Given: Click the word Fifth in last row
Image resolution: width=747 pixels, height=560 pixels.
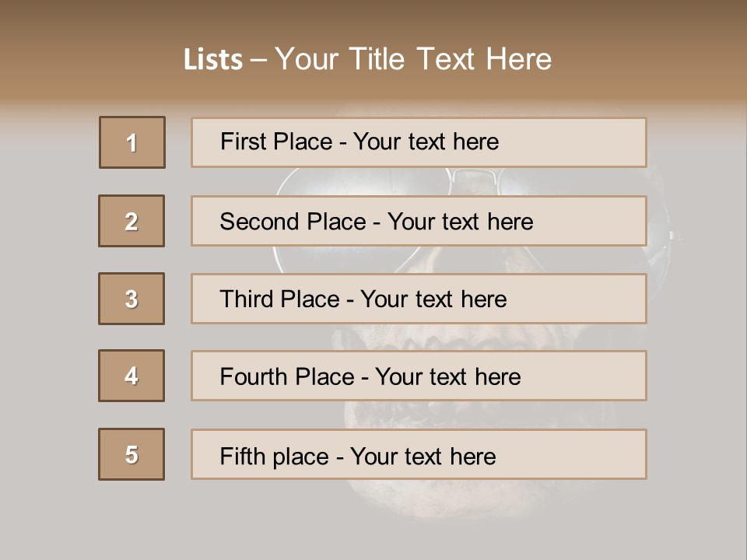Looking at the screenshot, I should (x=244, y=456).
